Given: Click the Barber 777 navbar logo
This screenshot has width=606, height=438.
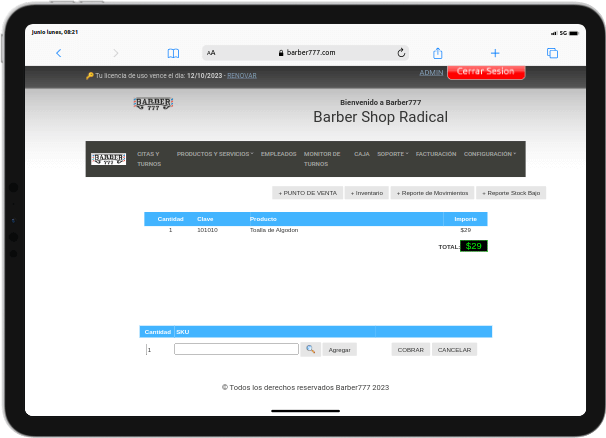Looking at the screenshot, I should point(108,158).
